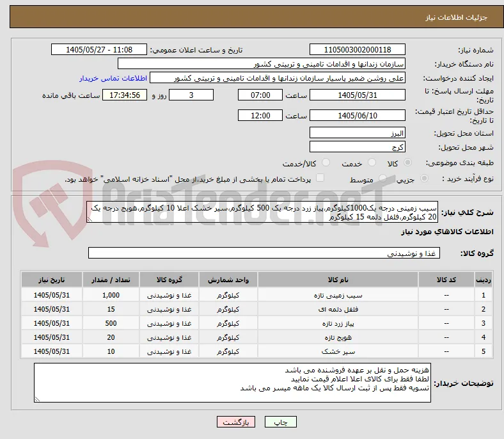Click the announcement date field 1405/05/27 - 11:08
The width and height of the screenshot is (504, 439).
click(99, 49)
